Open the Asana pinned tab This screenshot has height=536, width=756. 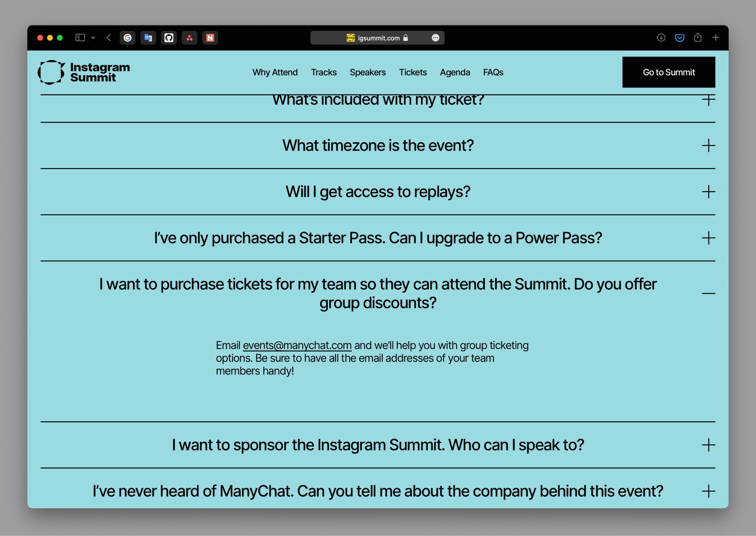click(189, 38)
